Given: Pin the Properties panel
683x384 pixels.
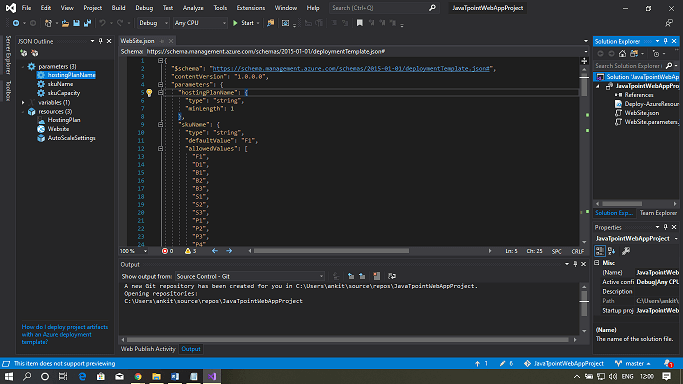Looking at the screenshot, I should coord(666,227).
